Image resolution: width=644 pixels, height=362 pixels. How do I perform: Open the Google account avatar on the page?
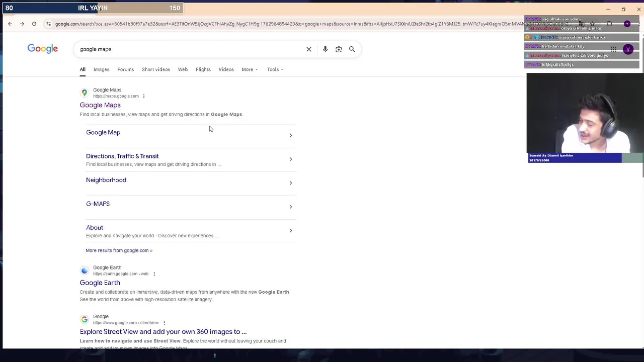coord(628,49)
